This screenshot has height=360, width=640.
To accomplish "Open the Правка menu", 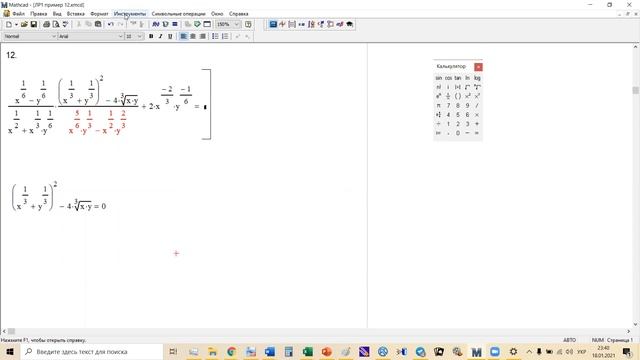I will point(38,14).
